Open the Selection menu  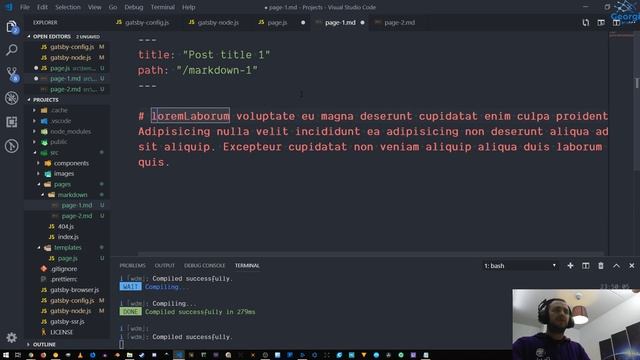point(68,7)
